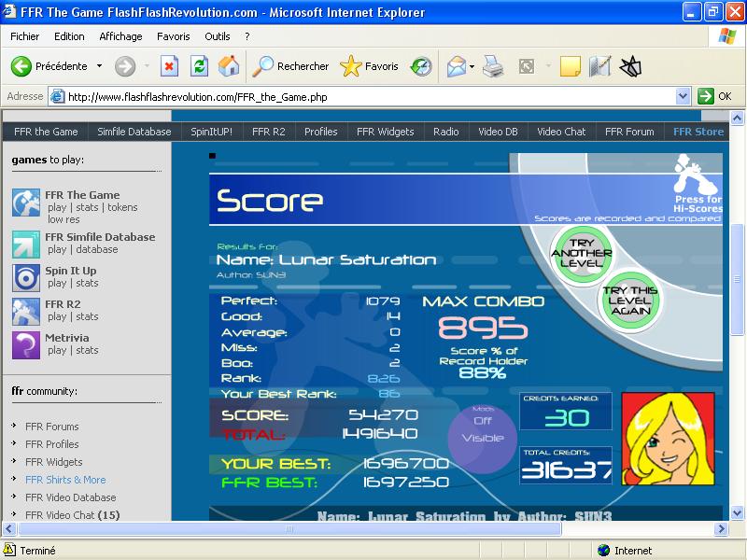The height and width of the screenshot is (560, 747).
Task: Click vertical scrollbar down arrow
Action: [x=737, y=513]
